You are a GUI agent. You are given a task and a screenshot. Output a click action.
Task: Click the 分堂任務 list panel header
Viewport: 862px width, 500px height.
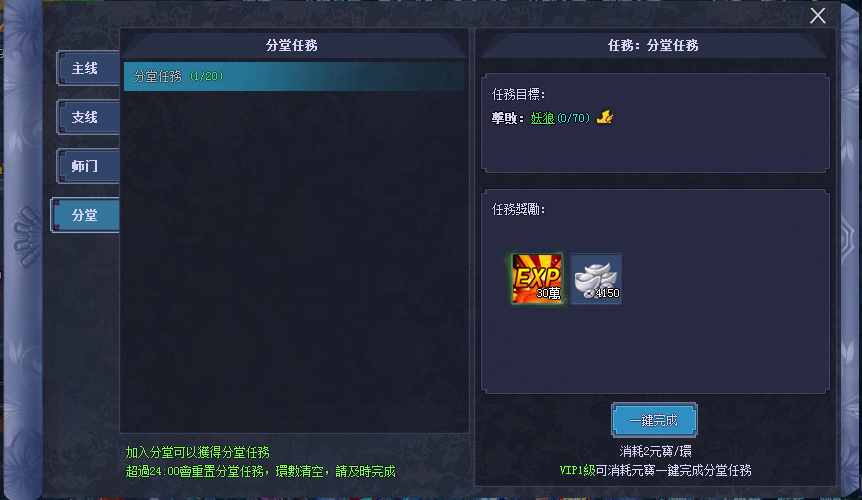(x=292, y=45)
